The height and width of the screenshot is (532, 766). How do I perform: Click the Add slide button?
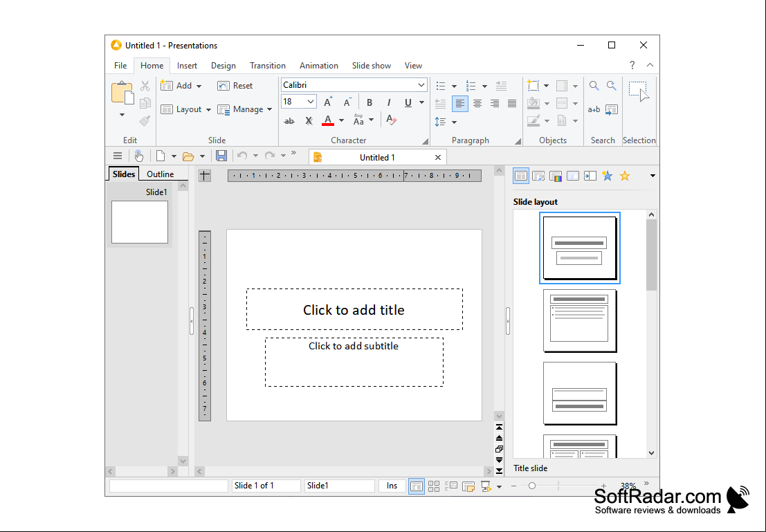(x=176, y=86)
